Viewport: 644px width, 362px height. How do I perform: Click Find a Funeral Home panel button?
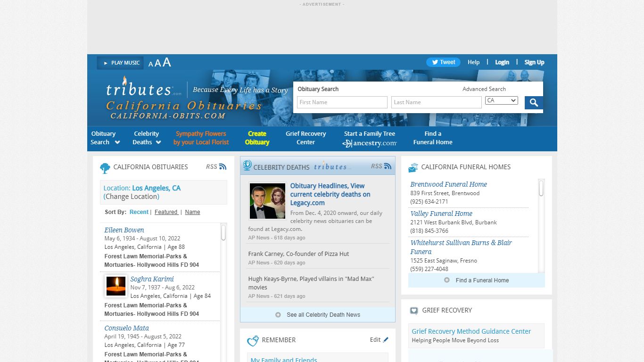click(477, 280)
